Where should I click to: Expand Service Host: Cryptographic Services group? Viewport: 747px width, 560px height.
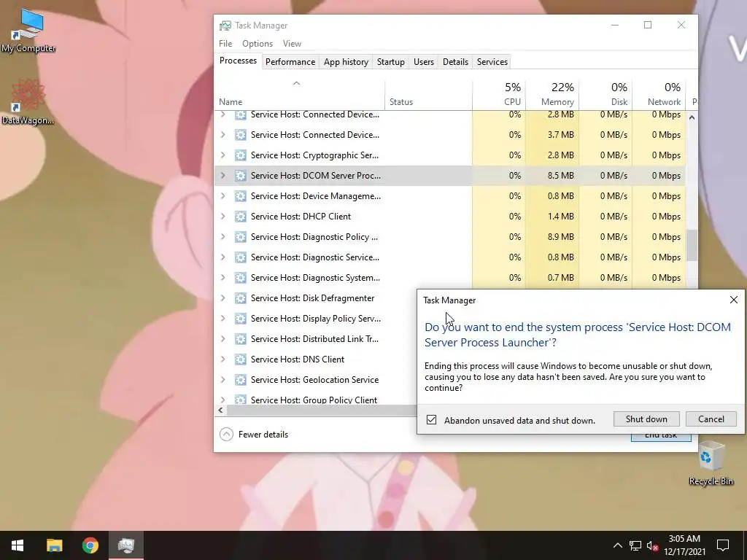pyautogui.click(x=222, y=155)
